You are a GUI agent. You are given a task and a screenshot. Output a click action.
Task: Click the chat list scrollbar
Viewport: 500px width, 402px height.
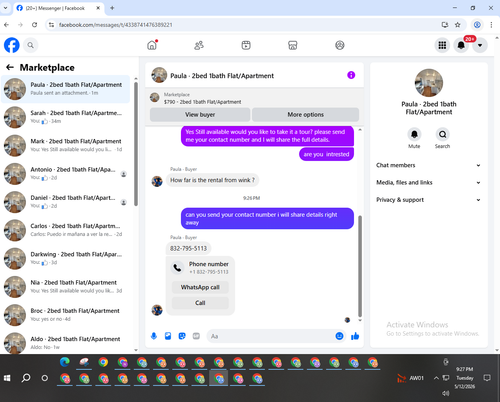(136, 144)
